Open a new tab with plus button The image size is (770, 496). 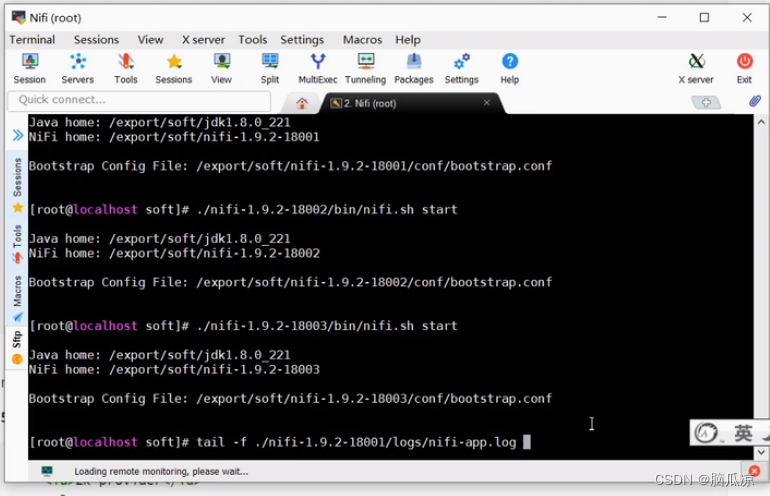coord(706,102)
